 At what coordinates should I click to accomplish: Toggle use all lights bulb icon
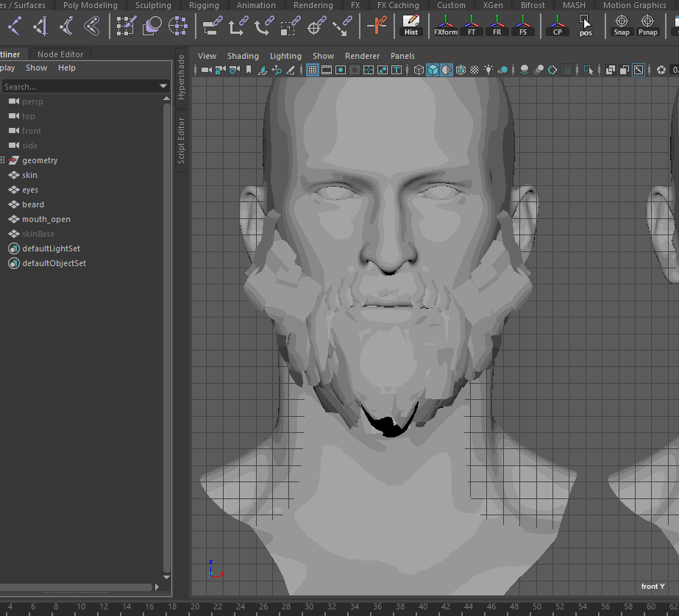pyautogui.click(x=488, y=70)
